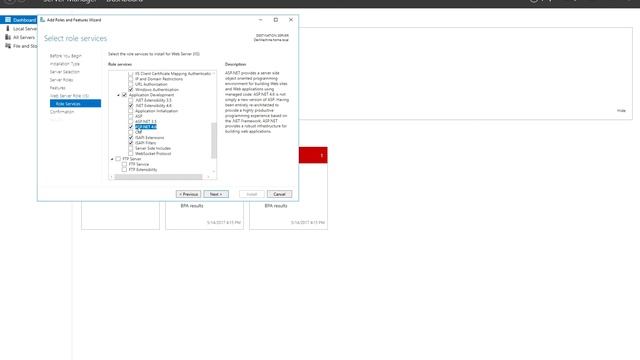Collapse the FTP Server tree node

pos(112,159)
